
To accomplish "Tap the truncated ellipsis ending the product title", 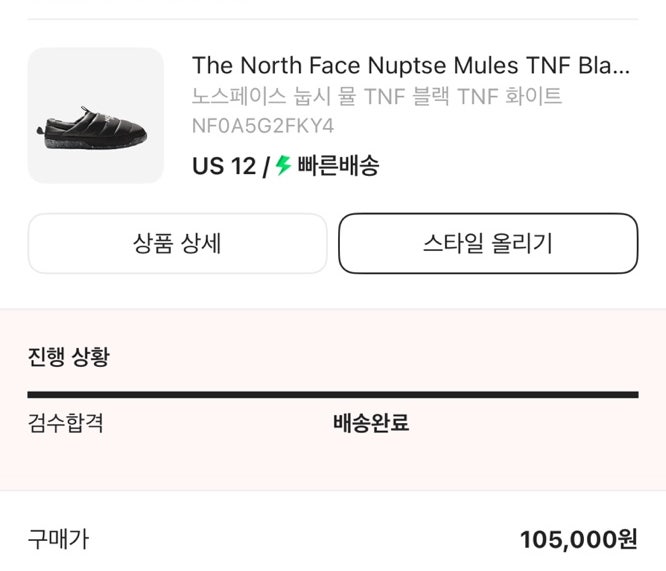I will 620,66.
